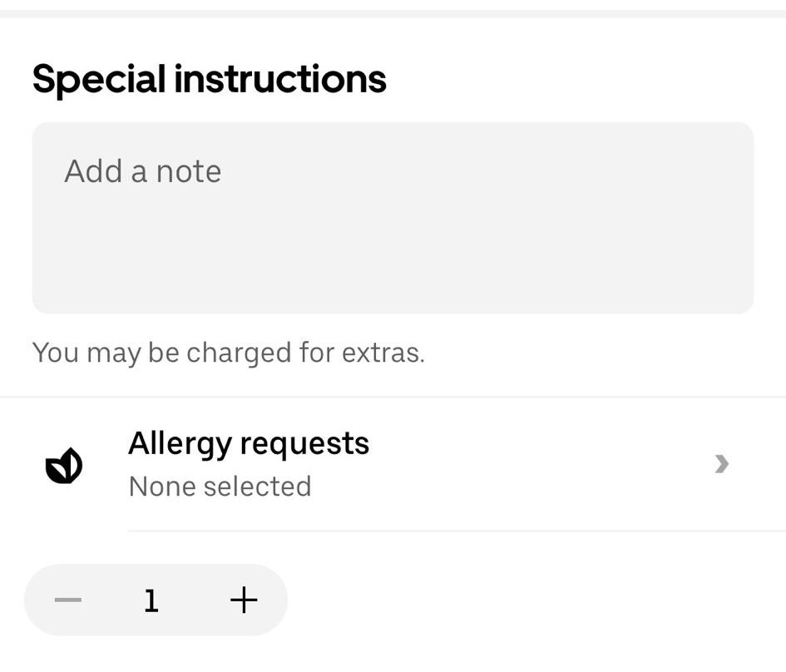Expand allergy requests using the arrow

coord(721,464)
